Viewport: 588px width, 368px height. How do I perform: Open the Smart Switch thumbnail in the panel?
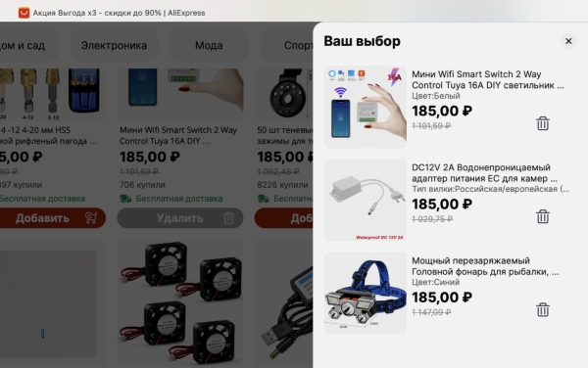coord(366,107)
